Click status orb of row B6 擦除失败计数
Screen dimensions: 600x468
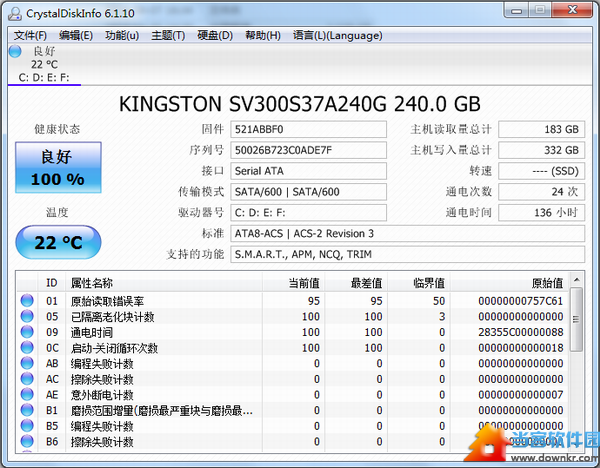point(27,441)
